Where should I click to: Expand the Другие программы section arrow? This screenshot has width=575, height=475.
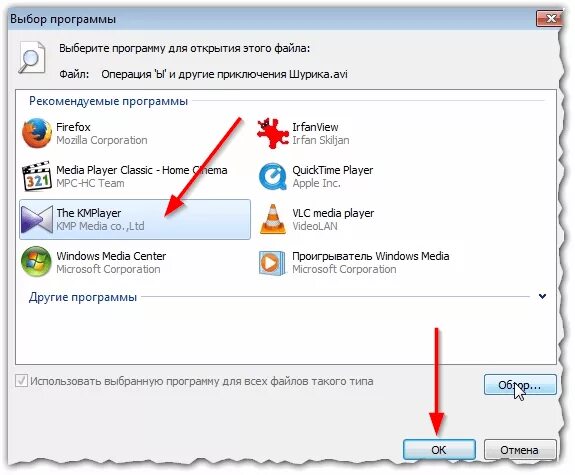click(x=542, y=296)
